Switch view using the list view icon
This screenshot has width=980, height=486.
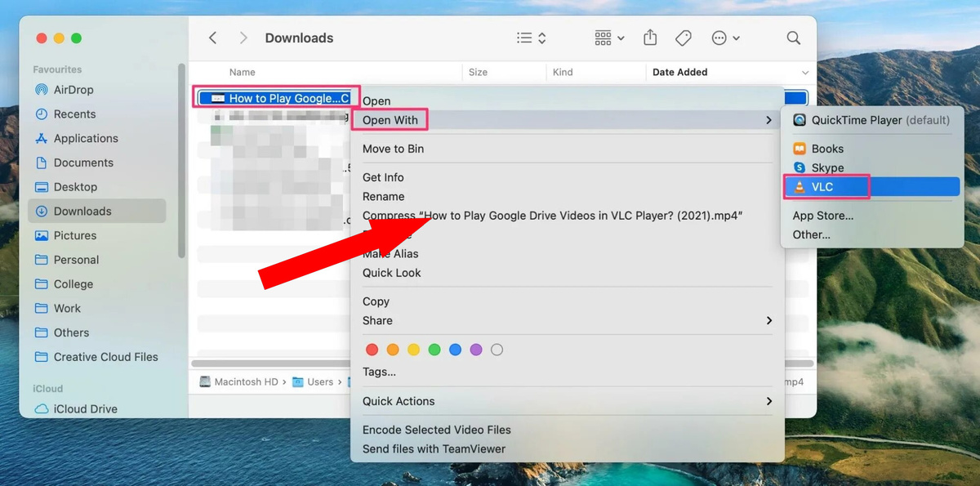pyautogui.click(x=531, y=38)
